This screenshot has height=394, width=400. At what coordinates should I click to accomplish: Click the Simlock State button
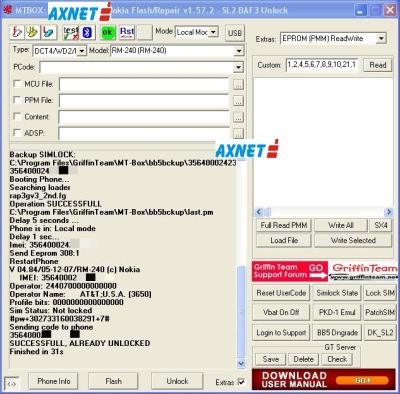pos(337,293)
